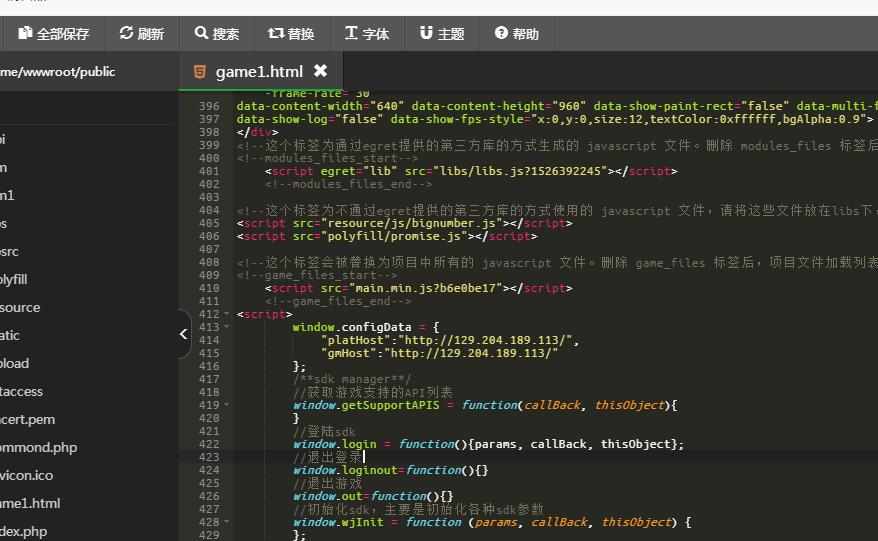Click window.wjInit on line 428
The height and width of the screenshot is (541, 878).
338,522
